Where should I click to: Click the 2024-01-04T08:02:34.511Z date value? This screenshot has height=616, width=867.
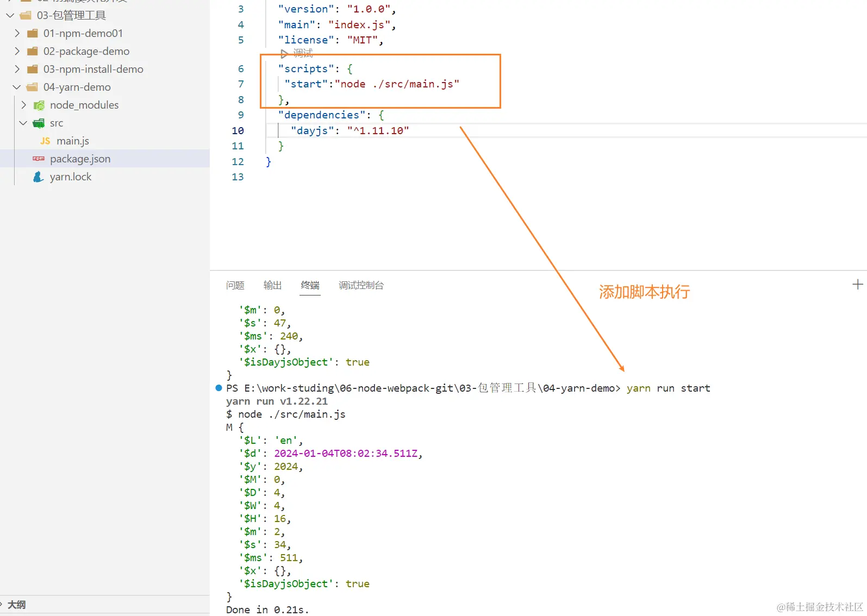(346, 453)
